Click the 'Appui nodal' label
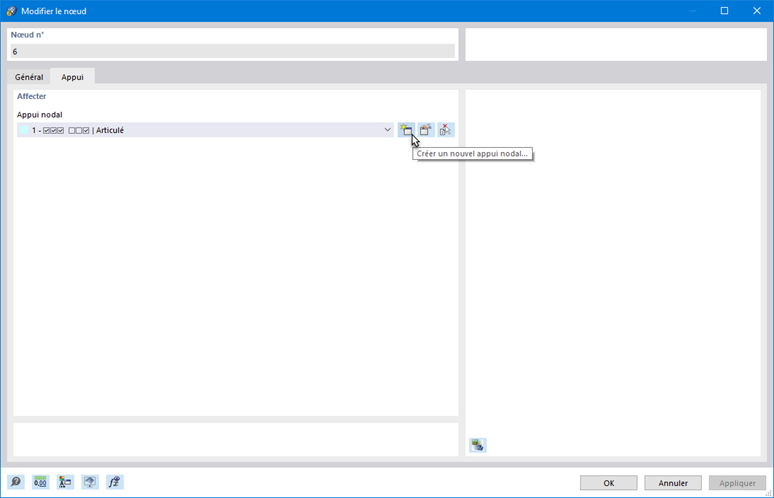The image size is (774, 498). [39, 115]
